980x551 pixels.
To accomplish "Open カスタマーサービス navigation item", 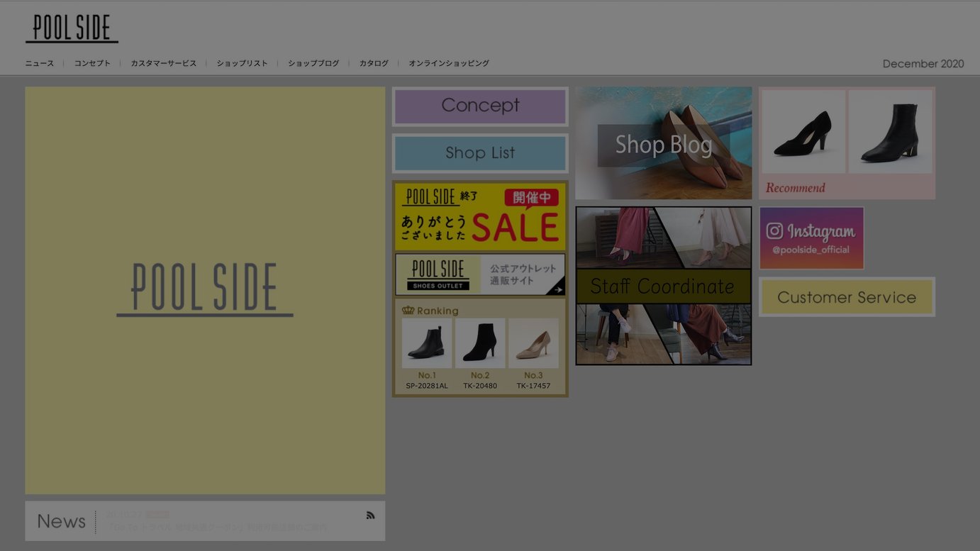I will point(163,63).
